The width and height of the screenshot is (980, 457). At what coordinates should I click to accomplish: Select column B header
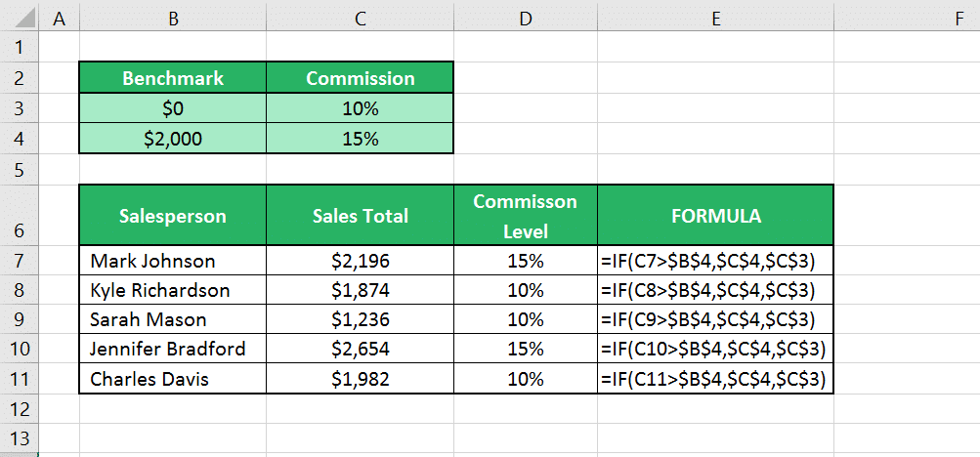[173, 17]
